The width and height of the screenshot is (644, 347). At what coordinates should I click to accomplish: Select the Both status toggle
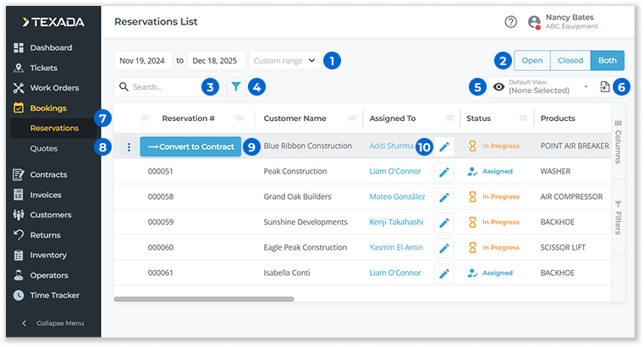click(607, 60)
